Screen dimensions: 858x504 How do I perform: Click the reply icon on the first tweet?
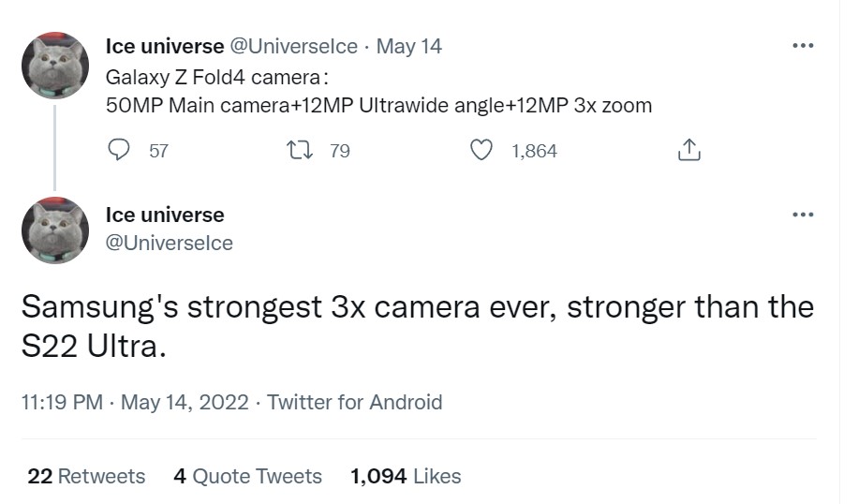(119, 150)
